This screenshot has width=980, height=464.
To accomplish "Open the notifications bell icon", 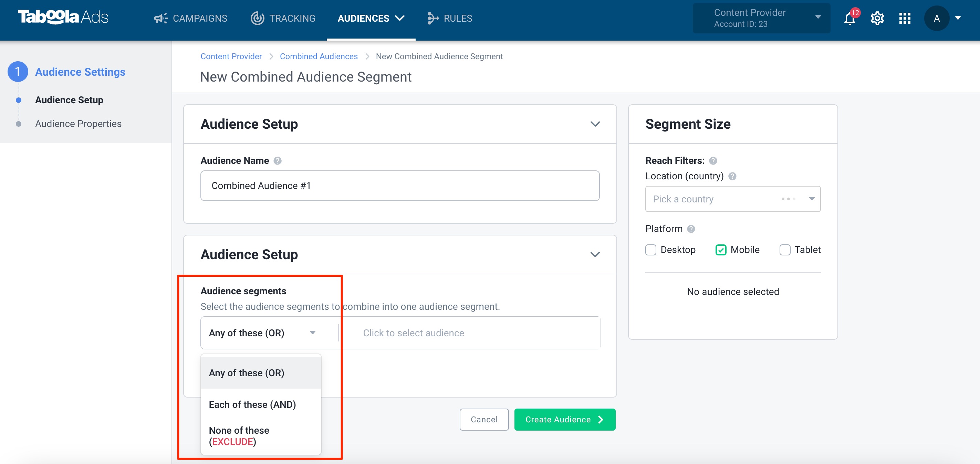I will (849, 18).
